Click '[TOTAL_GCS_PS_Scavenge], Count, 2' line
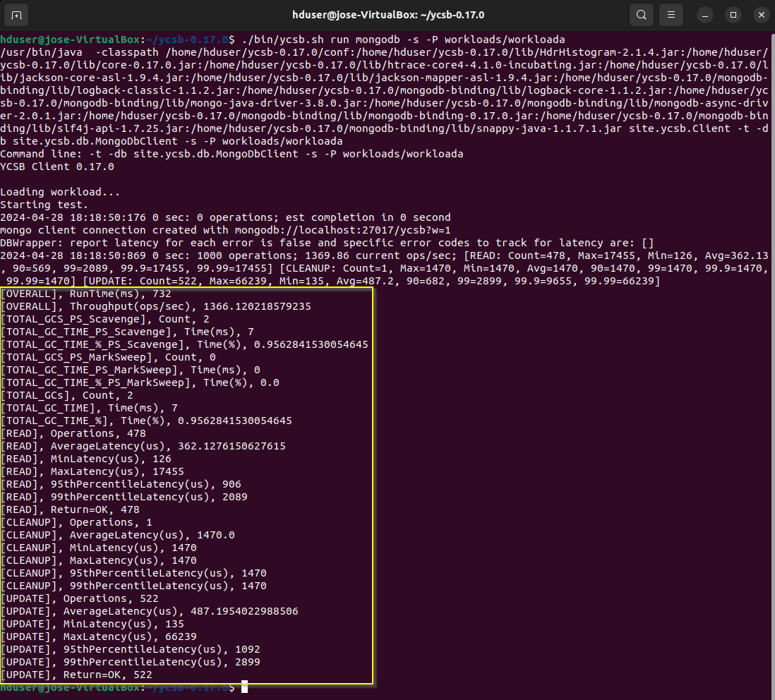This screenshot has width=775, height=700. click(x=104, y=319)
